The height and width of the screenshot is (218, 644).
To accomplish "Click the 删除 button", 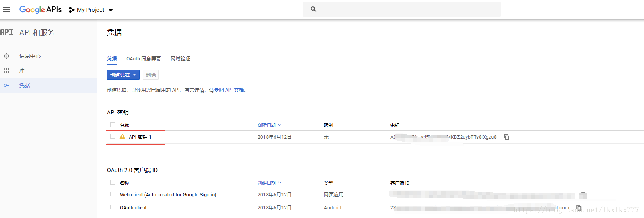I will [x=151, y=75].
